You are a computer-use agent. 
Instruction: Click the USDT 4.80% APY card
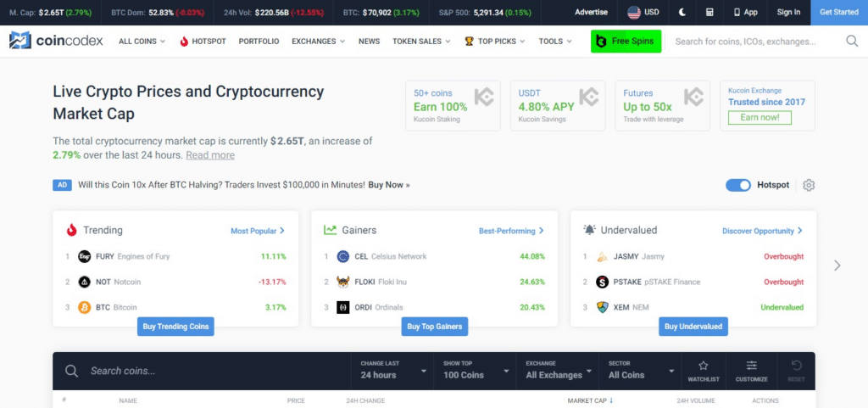[558, 106]
